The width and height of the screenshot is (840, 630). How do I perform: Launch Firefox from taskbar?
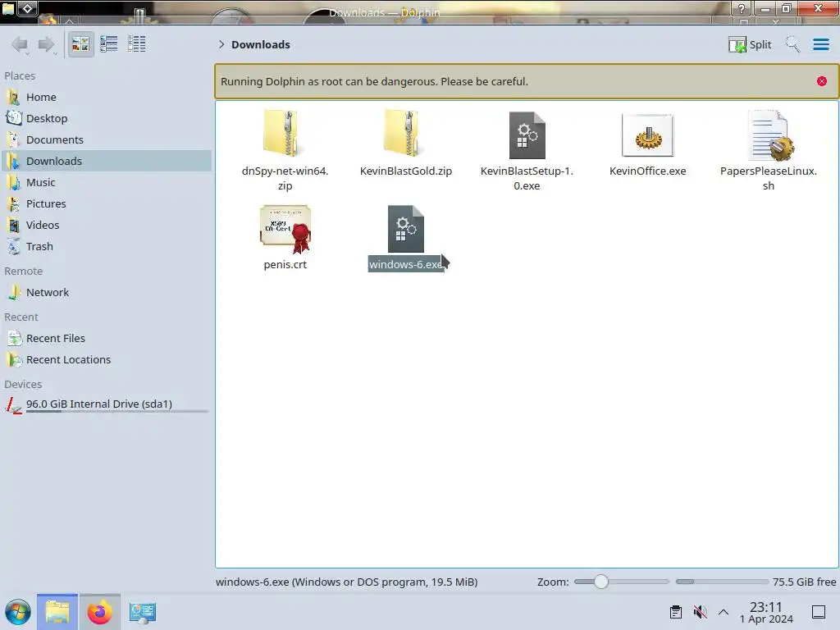tap(99, 612)
